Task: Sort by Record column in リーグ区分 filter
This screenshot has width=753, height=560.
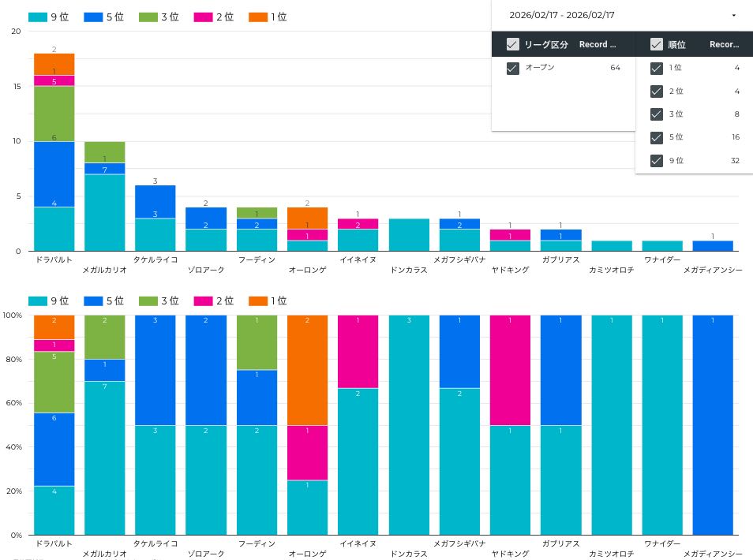Action: (x=598, y=44)
